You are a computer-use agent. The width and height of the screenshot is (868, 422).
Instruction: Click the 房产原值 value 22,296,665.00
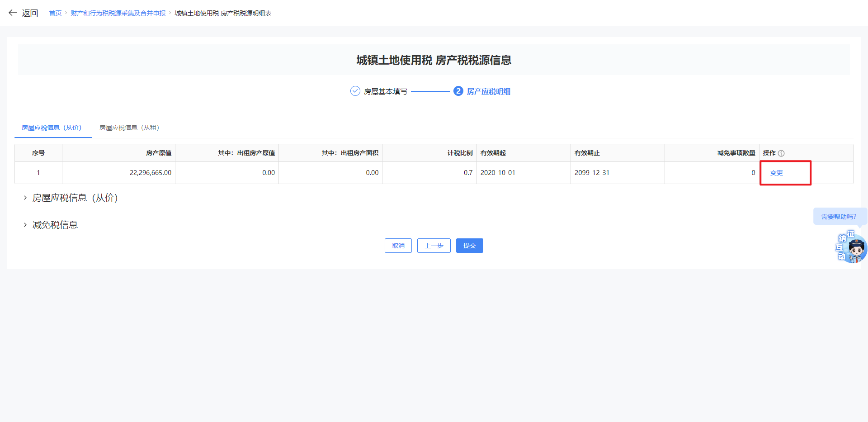150,173
